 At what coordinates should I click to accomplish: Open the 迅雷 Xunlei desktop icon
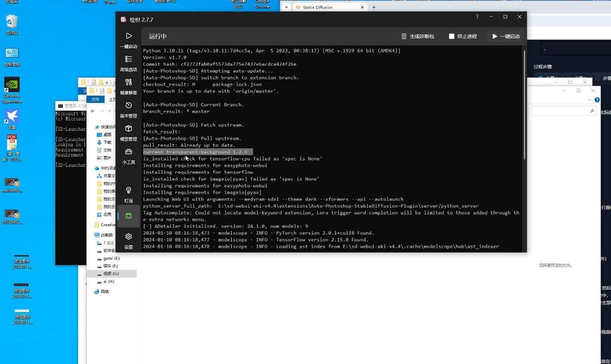point(12,119)
